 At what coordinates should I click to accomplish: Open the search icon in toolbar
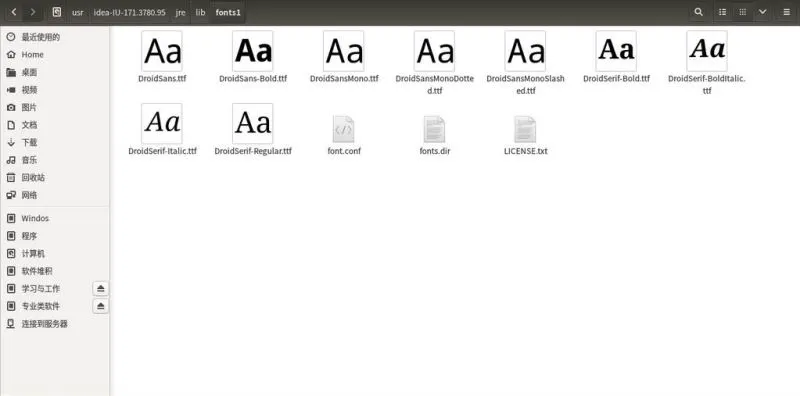[x=698, y=12]
